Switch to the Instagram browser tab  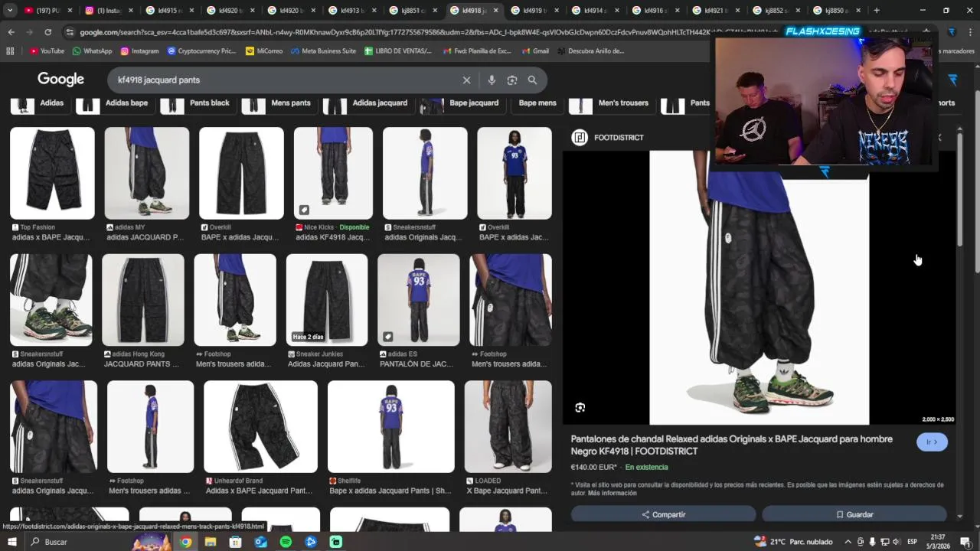click(x=107, y=11)
